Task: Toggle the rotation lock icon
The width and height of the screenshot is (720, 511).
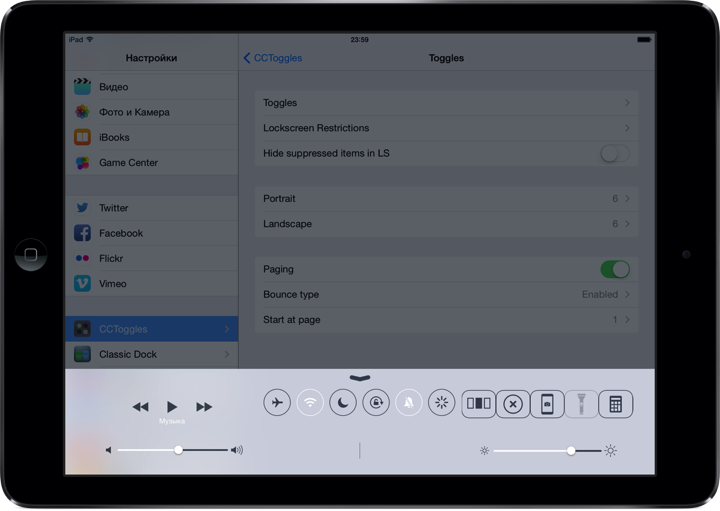Action: coord(376,403)
